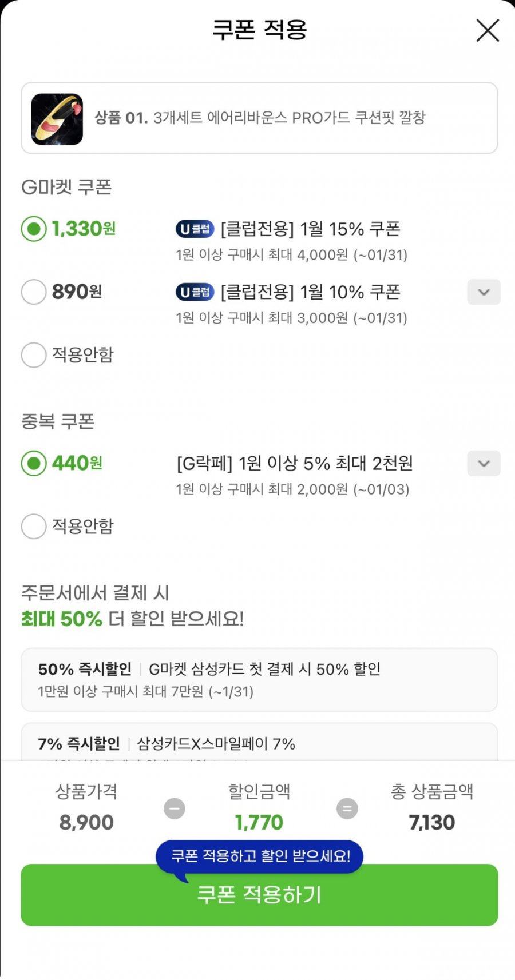The image size is (515, 980).
Task: Click the U클럽 badge on 10% coupon
Action: pyautogui.click(x=195, y=292)
